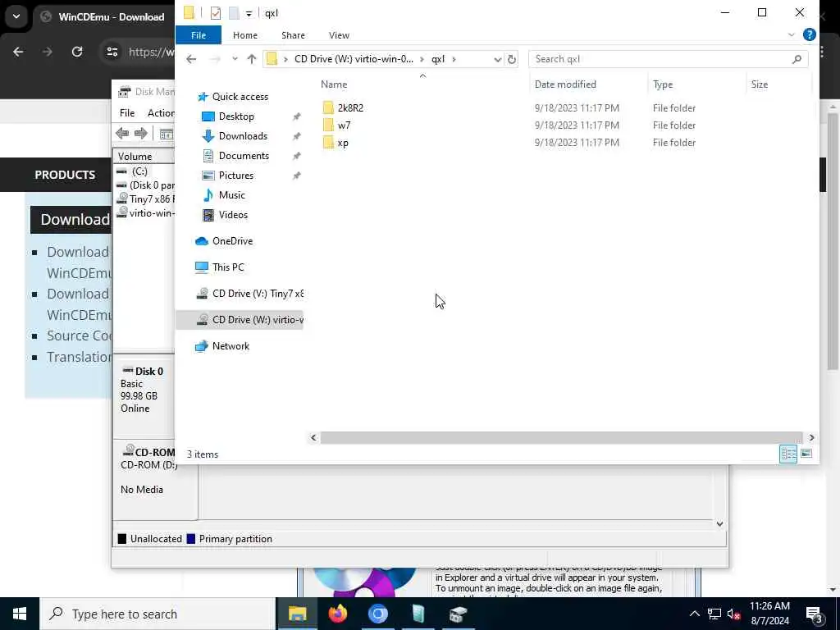This screenshot has width=840, height=630.
Task: Open Pictures in navigation pane
Action: click(x=235, y=176)
